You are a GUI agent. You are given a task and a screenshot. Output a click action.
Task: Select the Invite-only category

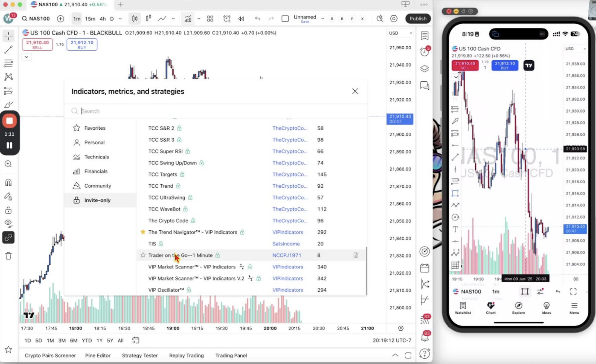pyautogui.click(x=100, y=200)
